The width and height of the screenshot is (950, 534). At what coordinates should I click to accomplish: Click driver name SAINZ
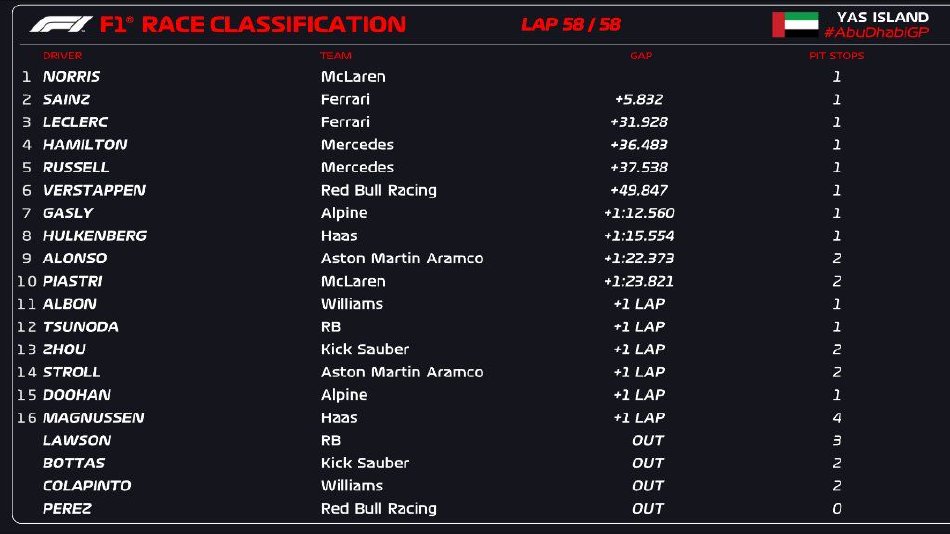pos(67,99)
